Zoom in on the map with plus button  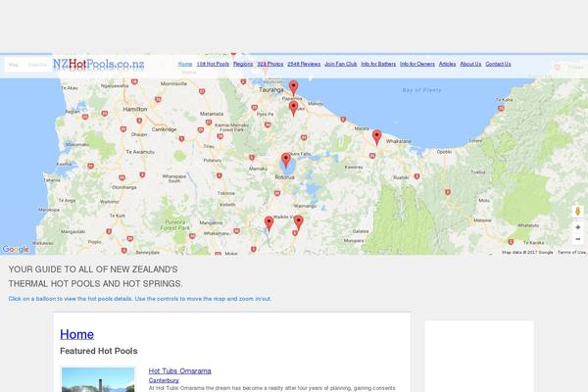coord(578,227)
